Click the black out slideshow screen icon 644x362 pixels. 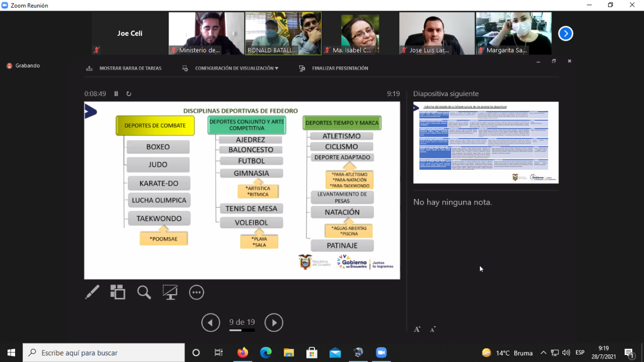170,292
